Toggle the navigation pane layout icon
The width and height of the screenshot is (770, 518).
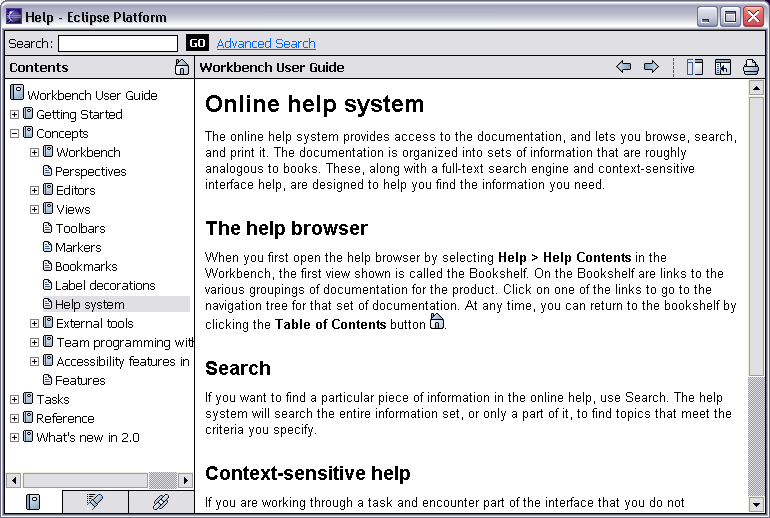tap(695, 67)
